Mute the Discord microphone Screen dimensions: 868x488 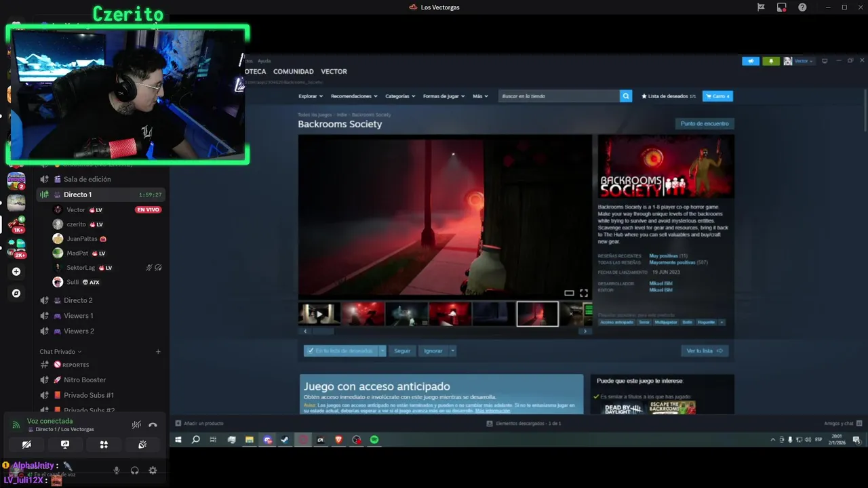[x=117, y=470]
